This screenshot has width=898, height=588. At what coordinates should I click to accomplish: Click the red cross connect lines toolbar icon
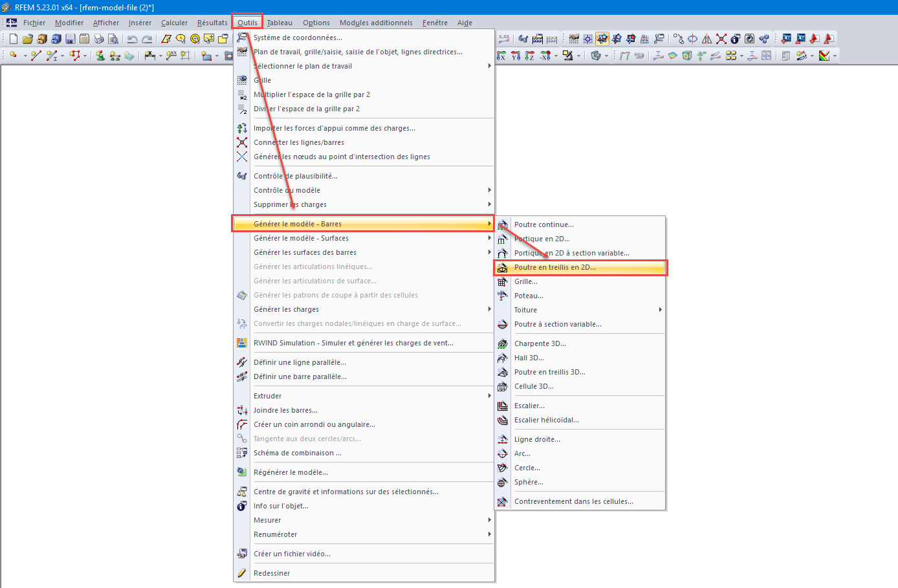tap(721, 39)
